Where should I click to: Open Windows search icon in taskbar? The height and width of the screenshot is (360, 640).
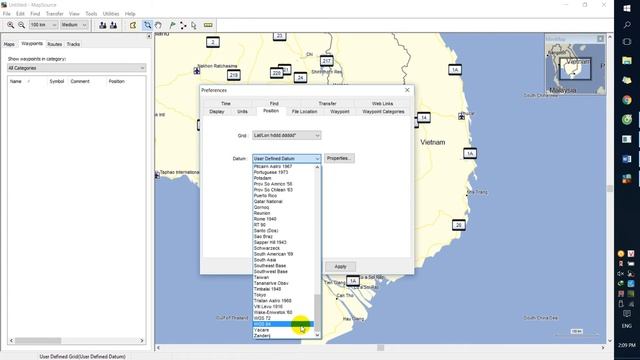627,25
